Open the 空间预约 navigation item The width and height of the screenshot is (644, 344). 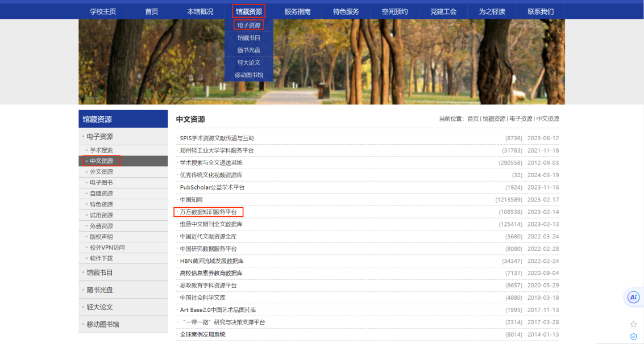(394, 11)
